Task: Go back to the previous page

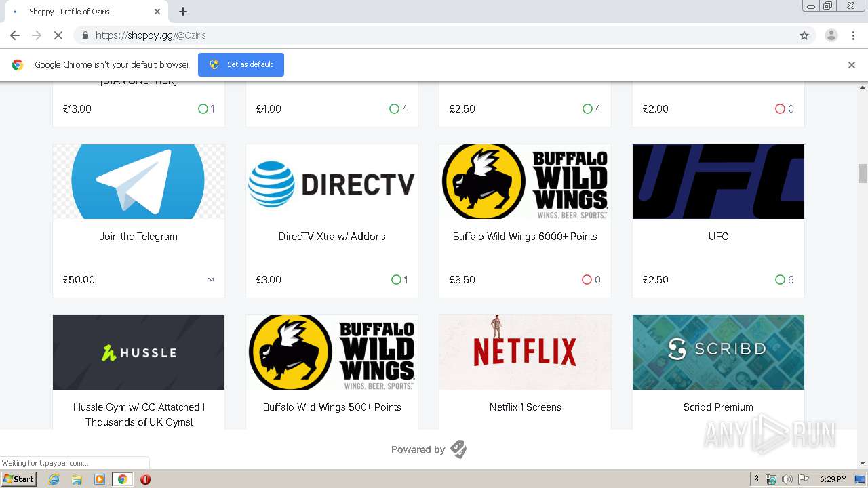Action: pos(15,35)
